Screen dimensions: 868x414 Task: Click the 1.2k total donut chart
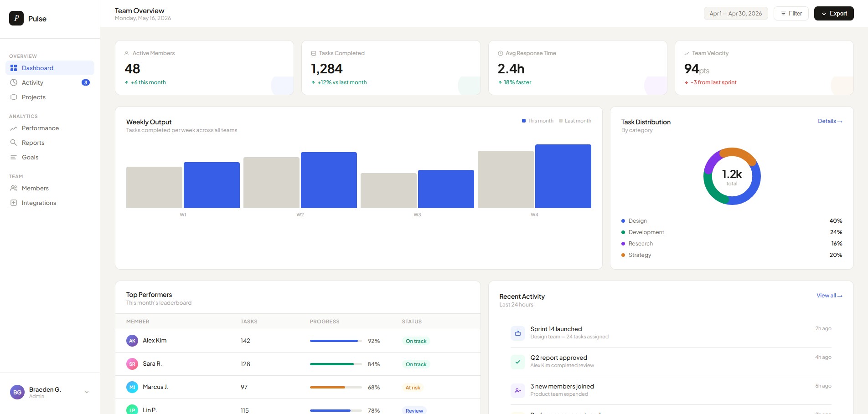[732, 176]
